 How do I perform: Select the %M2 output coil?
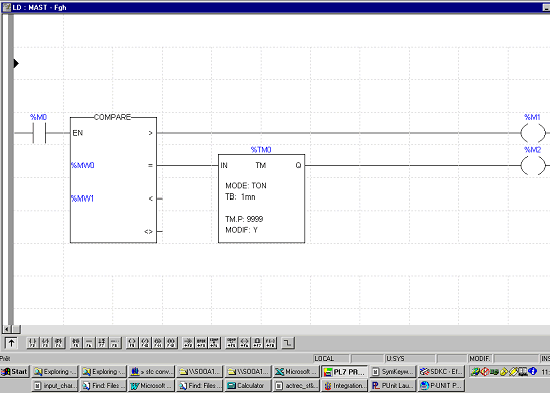[x=533, y=166]
